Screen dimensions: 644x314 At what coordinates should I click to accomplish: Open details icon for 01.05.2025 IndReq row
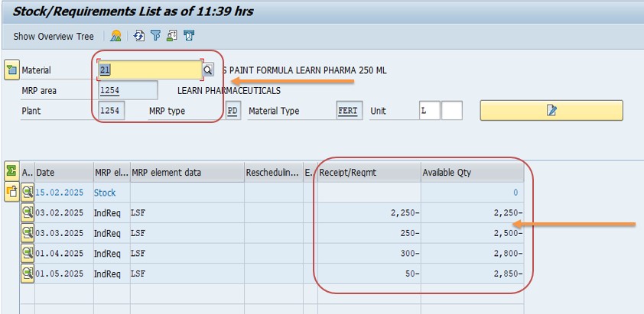click(28, 274)
